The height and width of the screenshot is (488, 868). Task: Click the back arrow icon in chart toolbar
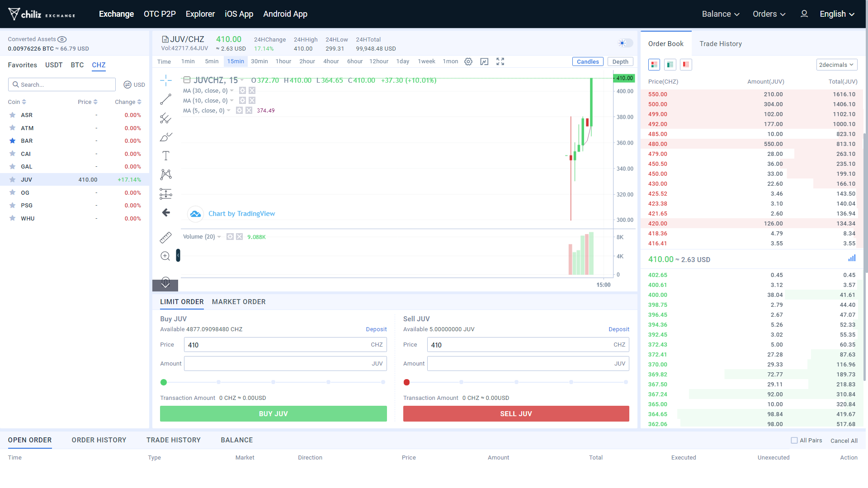166,212
